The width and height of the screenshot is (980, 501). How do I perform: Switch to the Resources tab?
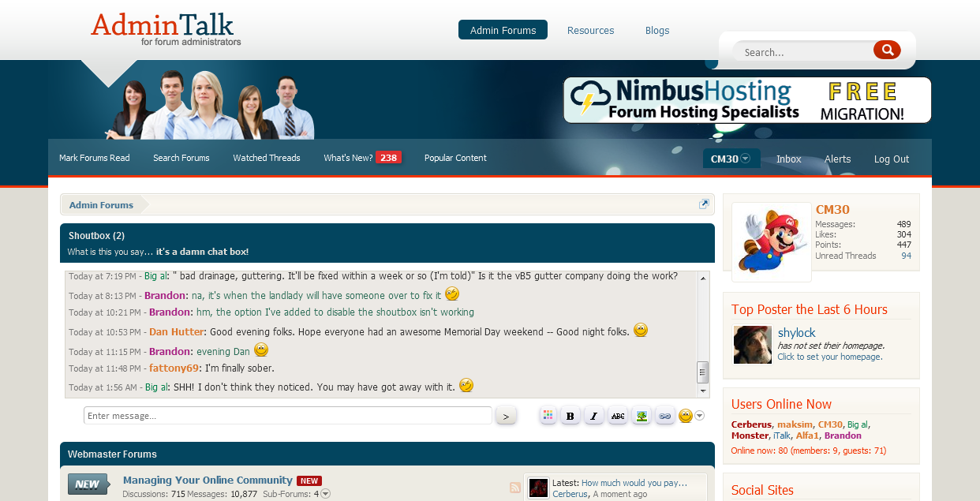pyautogui.click(x=590, y=30)
